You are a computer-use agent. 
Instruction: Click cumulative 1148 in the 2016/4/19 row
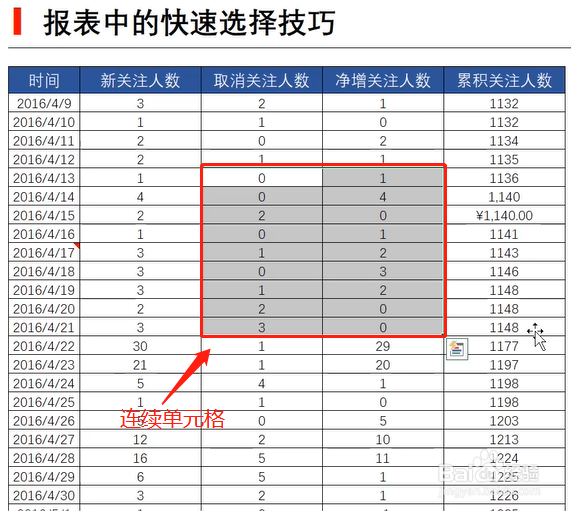click(504, 290)
